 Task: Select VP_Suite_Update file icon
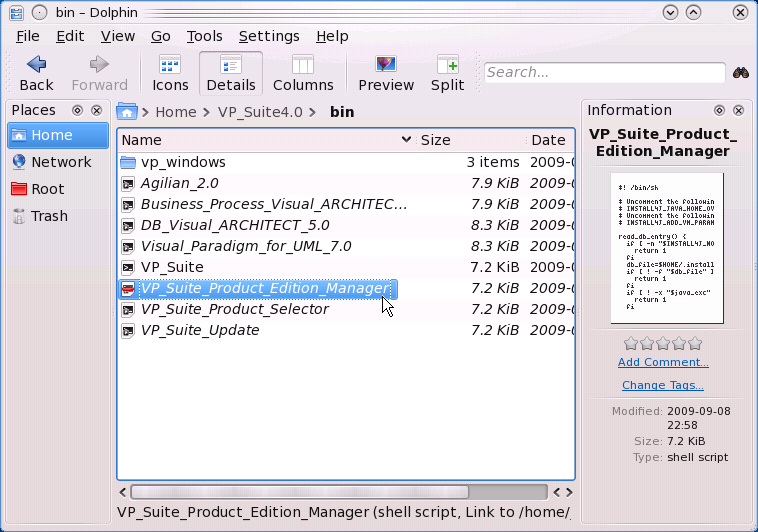pos(128,331)
